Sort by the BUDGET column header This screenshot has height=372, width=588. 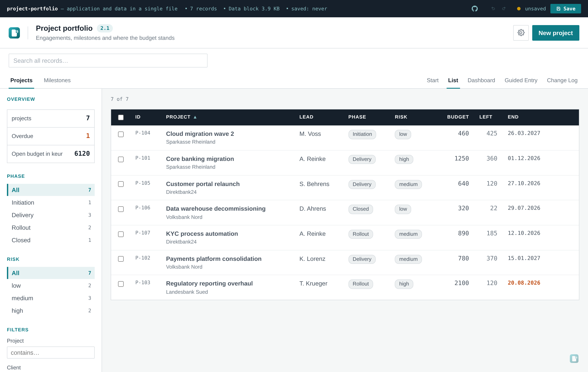click(458, 117)
